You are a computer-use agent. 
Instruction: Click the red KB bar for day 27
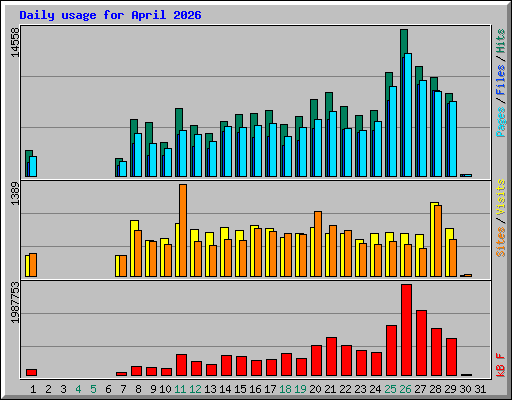click(421, 343)
